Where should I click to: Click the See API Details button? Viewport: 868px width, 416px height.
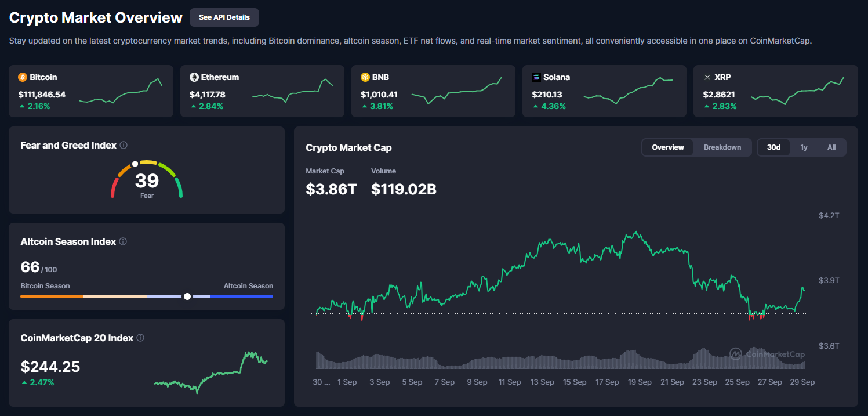[224, 17]
